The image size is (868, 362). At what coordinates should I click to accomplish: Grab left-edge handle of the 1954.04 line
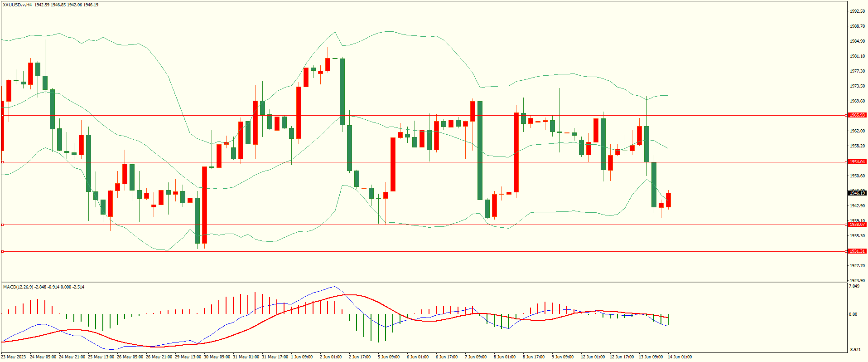[x=2, y=162]
